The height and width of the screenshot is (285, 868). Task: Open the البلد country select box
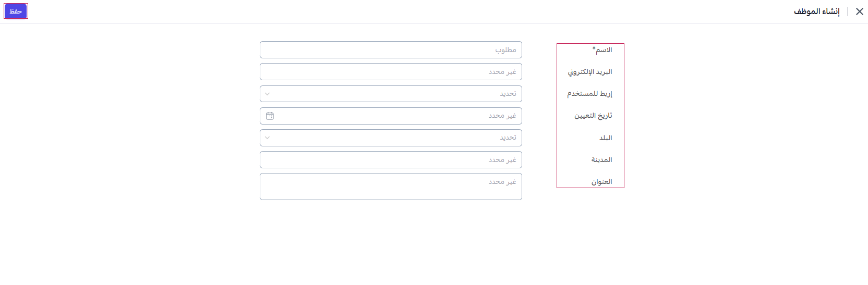[x=391, y=138]
